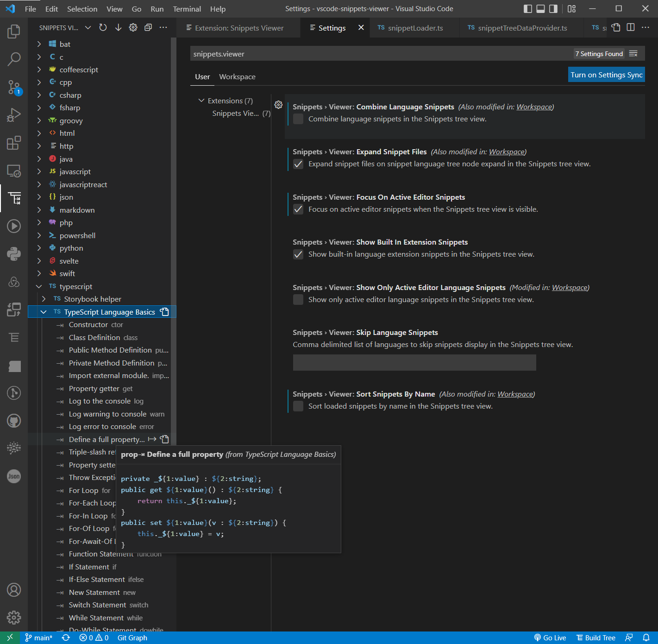Open Workspace link under Combine Language Snippets
Screen dimensions: 658x644
pyautogui.click(x=534, y=107)
